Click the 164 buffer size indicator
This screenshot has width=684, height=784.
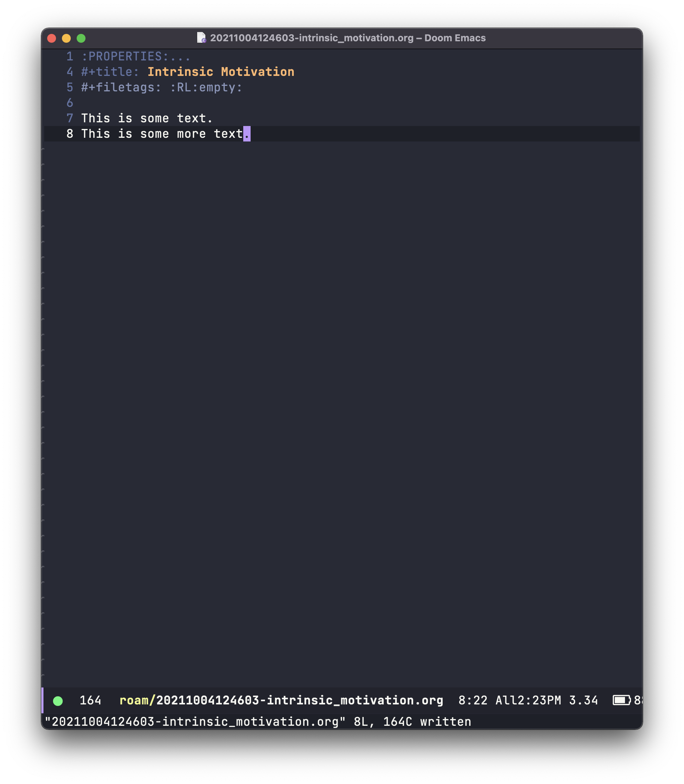[x=90, y=700]
